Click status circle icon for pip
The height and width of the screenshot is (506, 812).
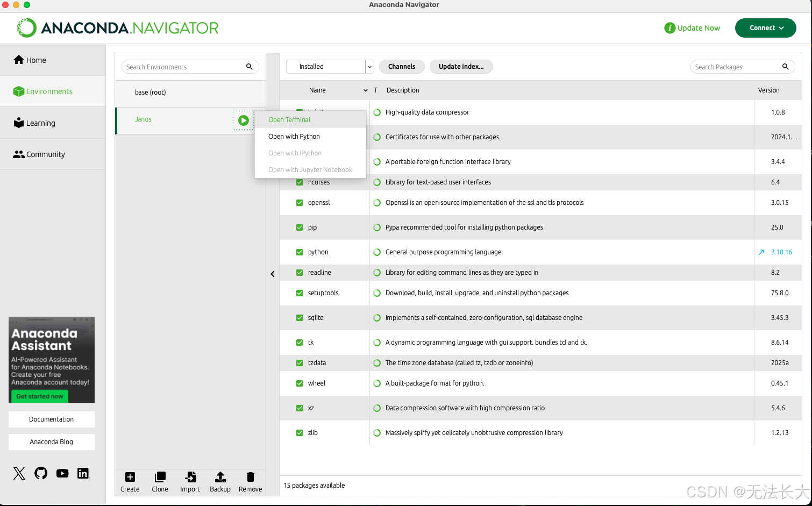tap(377, 227)
